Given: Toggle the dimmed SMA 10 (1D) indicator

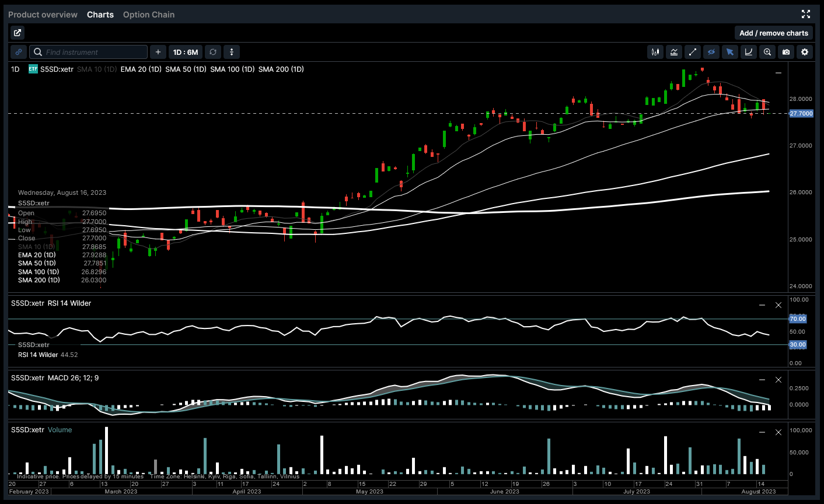Looking at the screenshot, I should (x=97, y=69).
